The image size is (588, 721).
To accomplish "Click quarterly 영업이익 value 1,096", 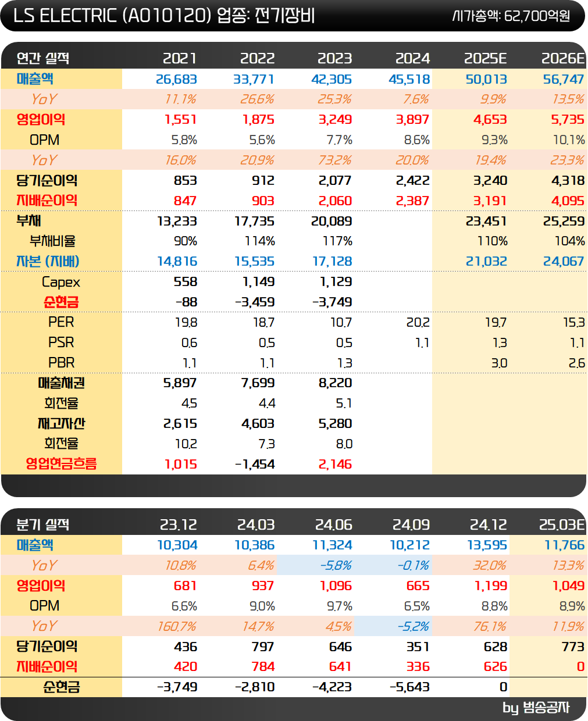I will pyautogui.click(x=336, y=586).
